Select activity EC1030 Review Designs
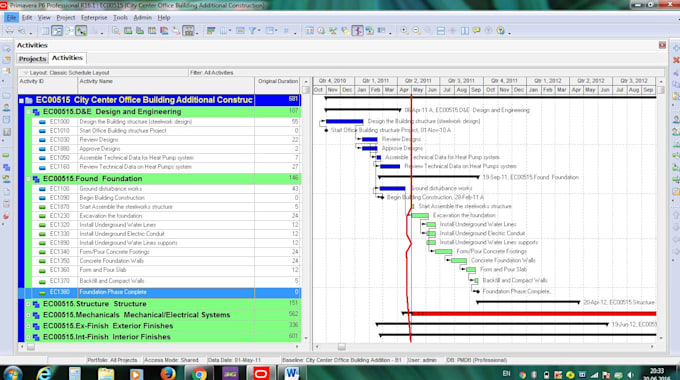This screenshot has height=380, width=680. 167,140
